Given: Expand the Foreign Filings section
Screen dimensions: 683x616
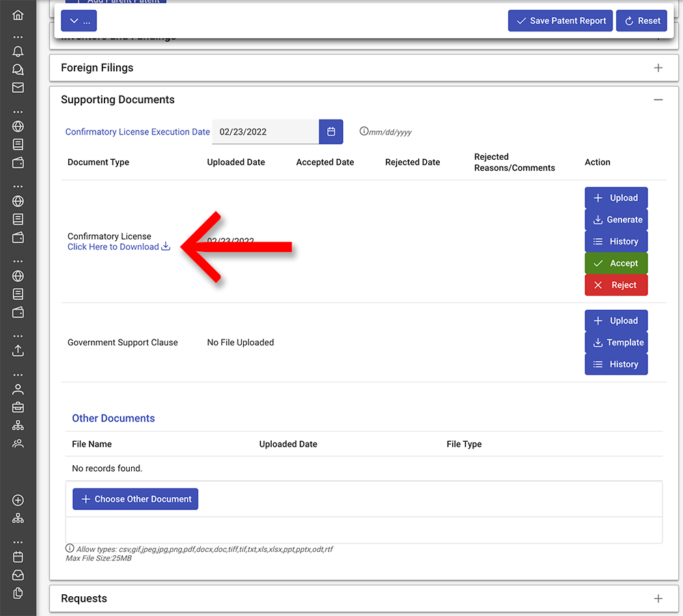Looking at the screenshot, I should 658,68.
